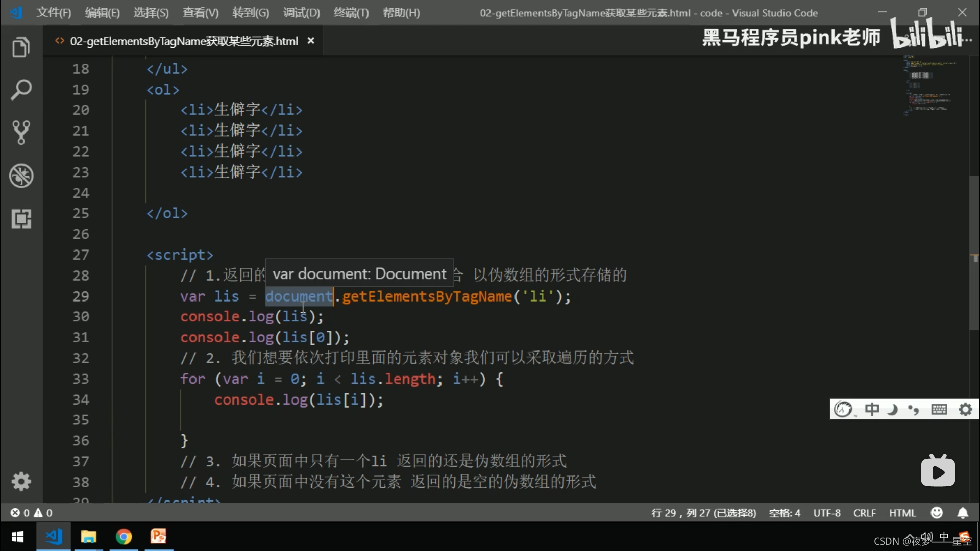The image size is (980, 551).
Task: Open the 查看(V) menu
Action: point(201,13)
